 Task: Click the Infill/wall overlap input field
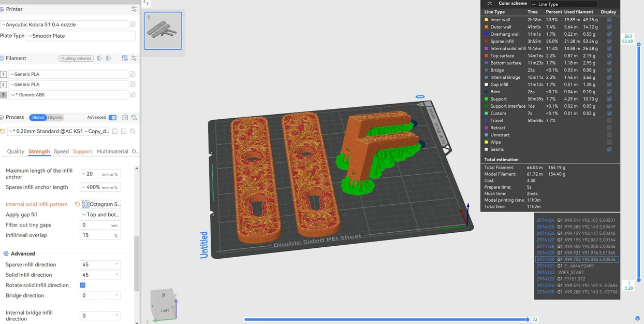100,235
